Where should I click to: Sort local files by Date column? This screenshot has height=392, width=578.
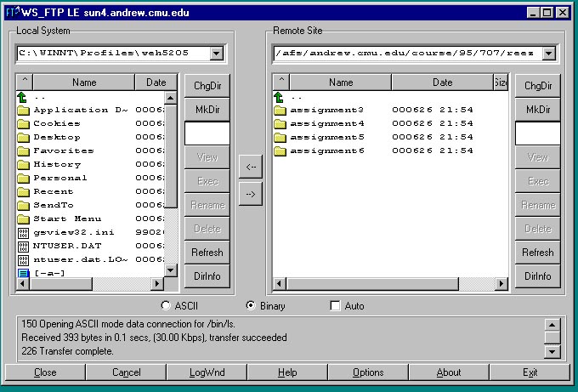point(156,82)
